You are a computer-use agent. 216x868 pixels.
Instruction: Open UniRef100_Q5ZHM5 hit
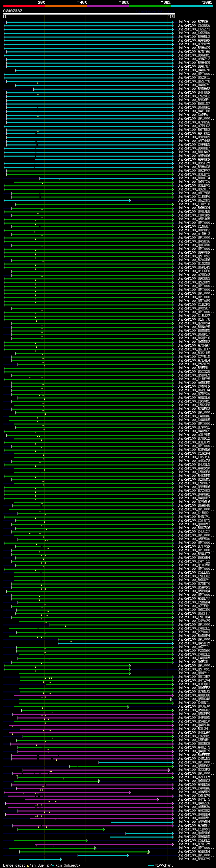[x=194, y=282]
